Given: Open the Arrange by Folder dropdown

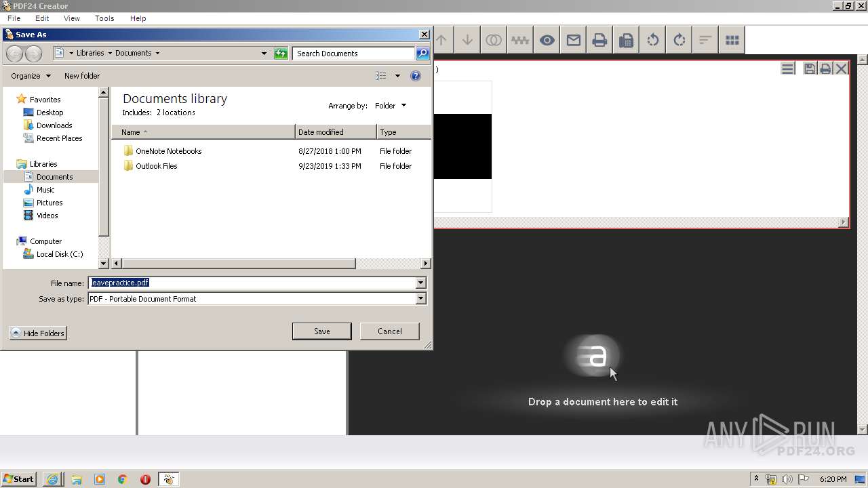Looking at the screenshot, I should point(391,106).
